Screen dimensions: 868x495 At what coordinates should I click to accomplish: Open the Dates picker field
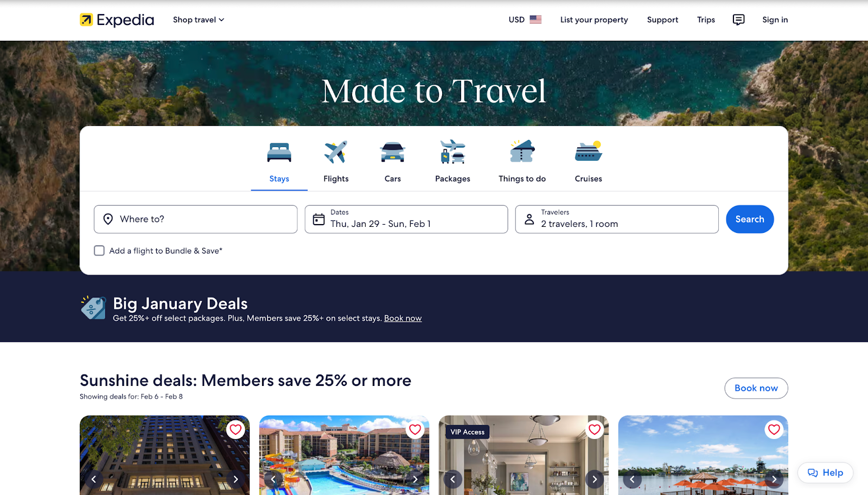pyautogui.click(x=406, y=219)
